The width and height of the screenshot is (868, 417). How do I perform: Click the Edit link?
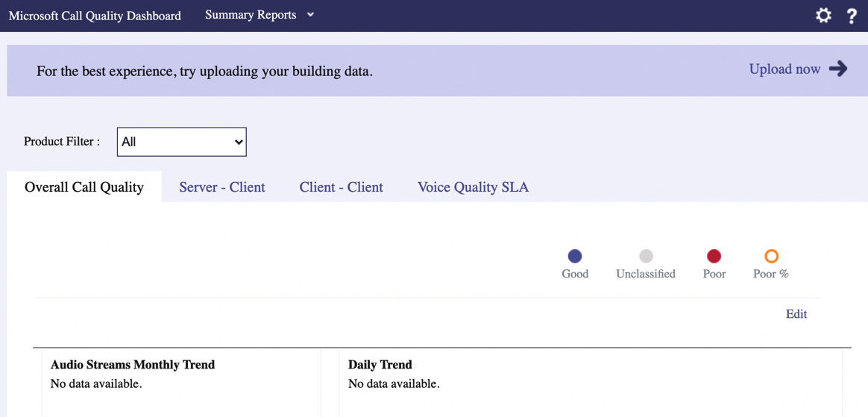[x=796, y=314]
